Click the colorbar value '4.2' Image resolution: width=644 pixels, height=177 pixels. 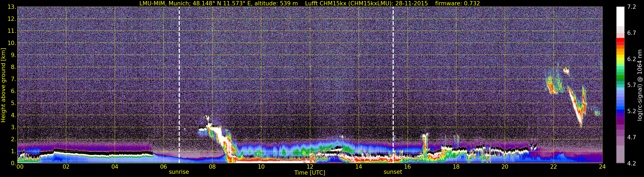pyautogui.click(x=632, y=163)
